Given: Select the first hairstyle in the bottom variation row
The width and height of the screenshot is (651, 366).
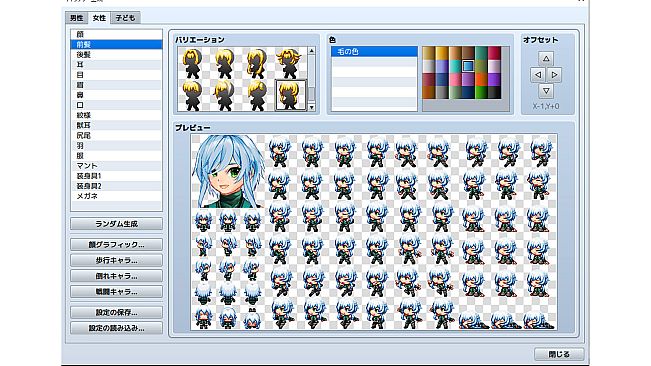Looking at the screenshot, I should coord(193,95).
